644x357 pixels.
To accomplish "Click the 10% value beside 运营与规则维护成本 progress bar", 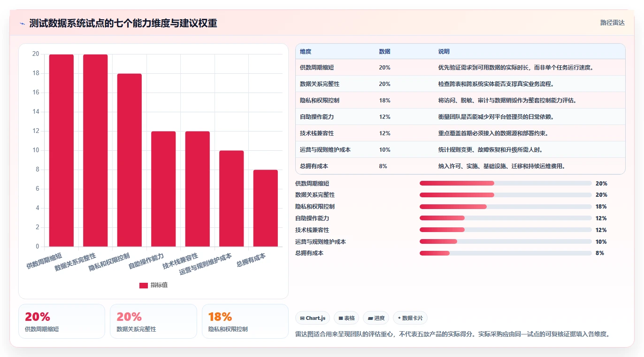I will tap(601, 242).
